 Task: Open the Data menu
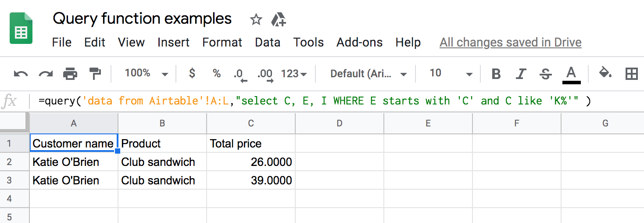(x=267, y=43)
